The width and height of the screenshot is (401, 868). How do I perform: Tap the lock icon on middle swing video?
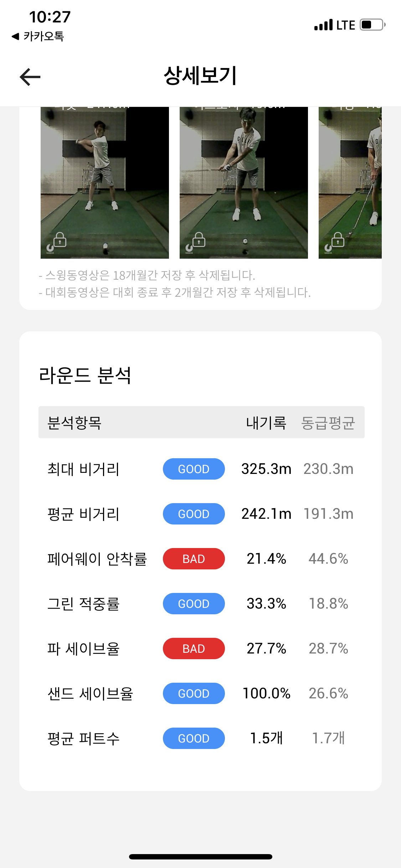pos(199,240)
